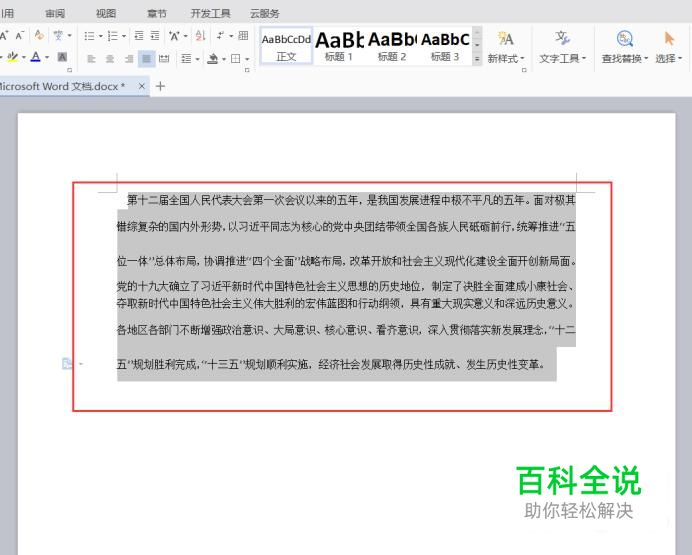The width and height of the screenshot is (692, 555).
Task: Select the 正文 body style
Action: tap(286, 46)
